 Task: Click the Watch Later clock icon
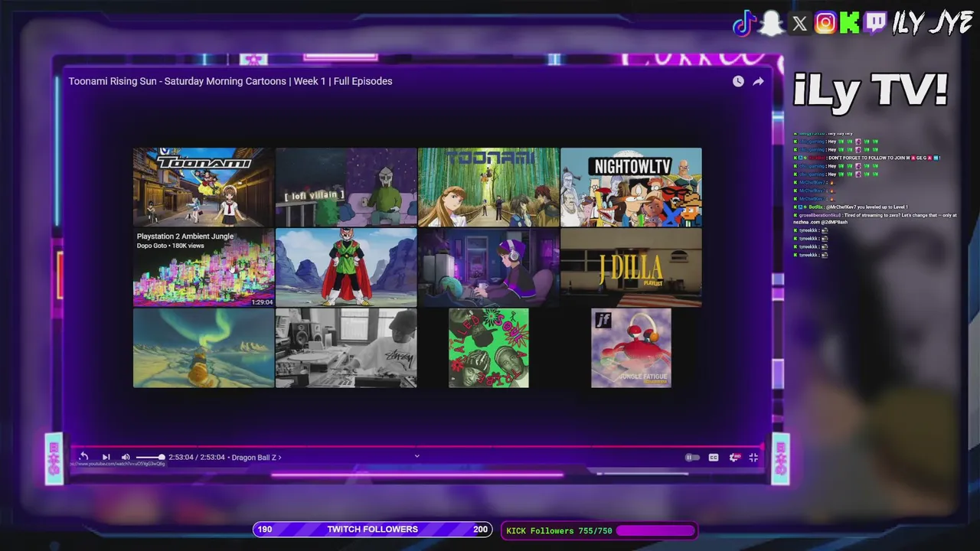pos(738,81)
